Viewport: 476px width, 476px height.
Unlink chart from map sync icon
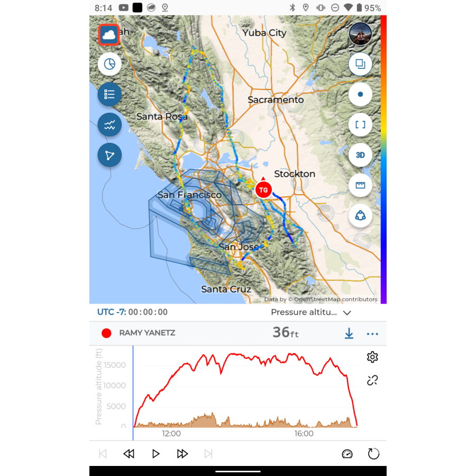372,380
